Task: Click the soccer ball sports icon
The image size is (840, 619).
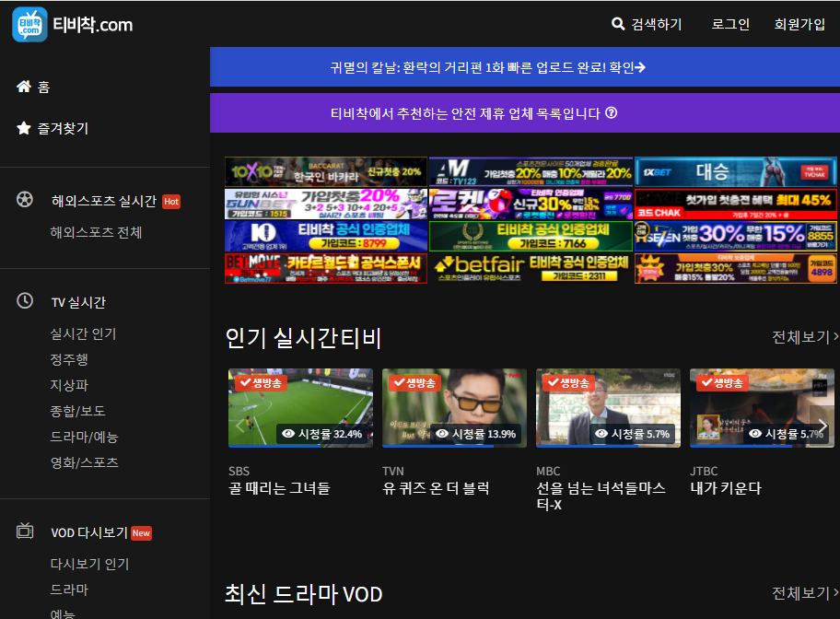Action: pyautogui.click(x=25, y=200)
